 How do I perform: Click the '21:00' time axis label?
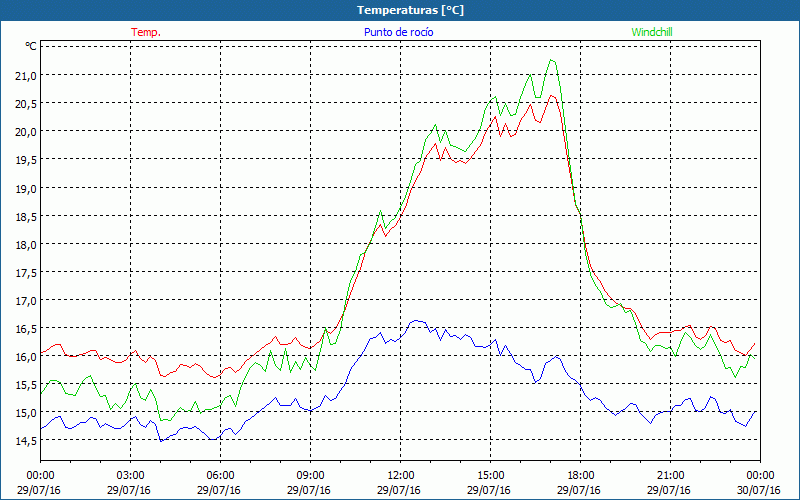[x=670, y=476]
